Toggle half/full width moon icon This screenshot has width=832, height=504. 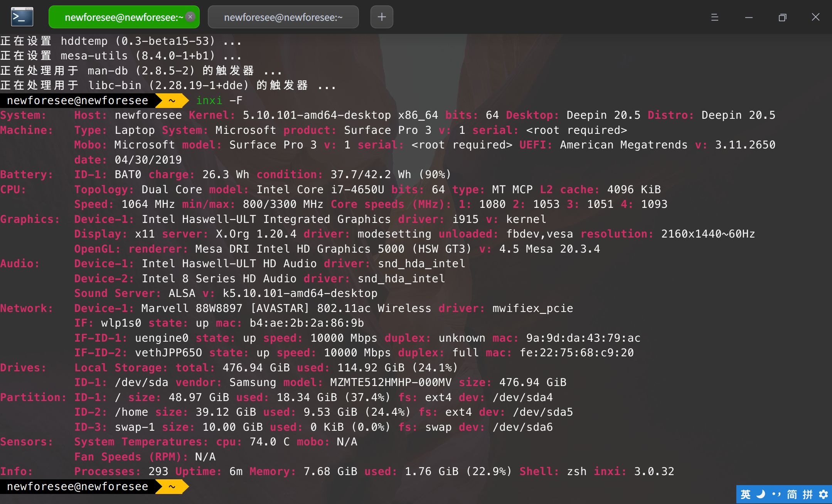[761, 494]
